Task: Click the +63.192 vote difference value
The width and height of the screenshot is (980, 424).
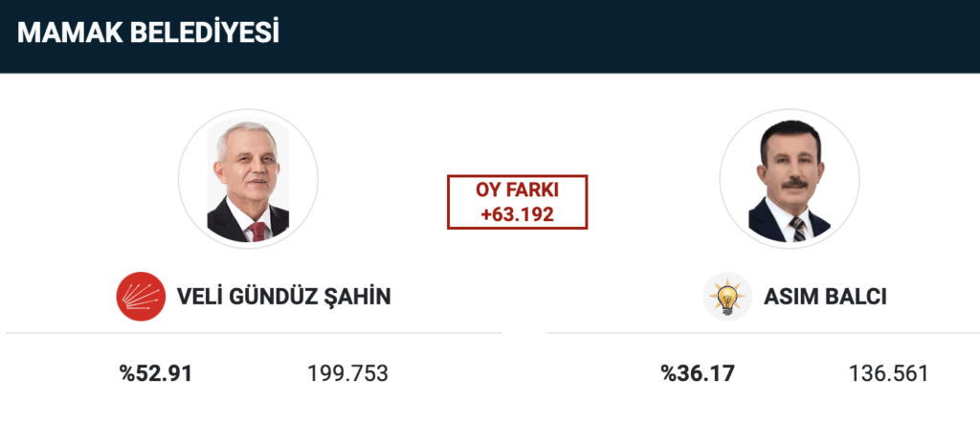Action: 517,214
